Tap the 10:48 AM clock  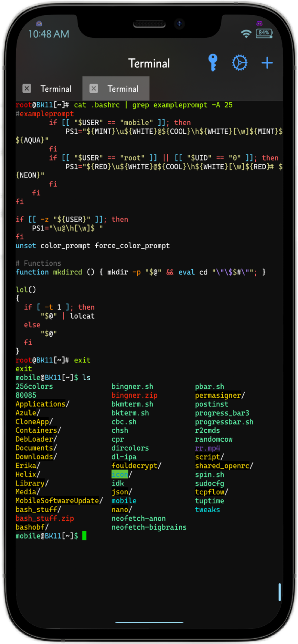coord(49,34)
